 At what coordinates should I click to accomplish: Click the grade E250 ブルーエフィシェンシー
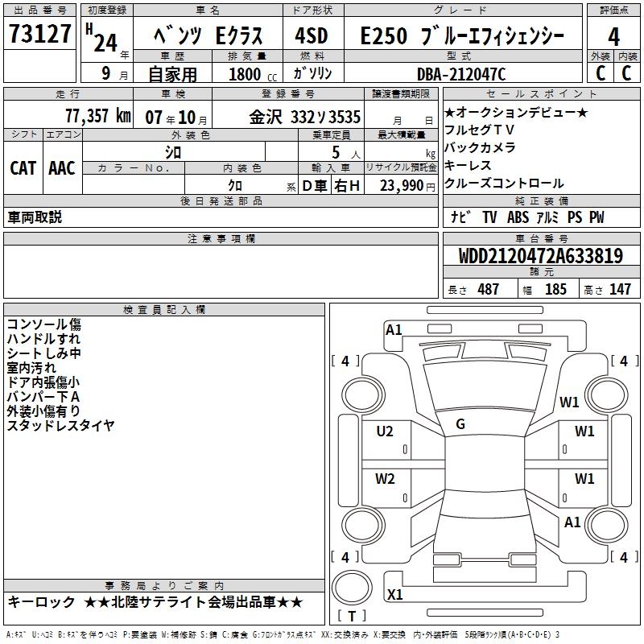click(x=462, y=35)
